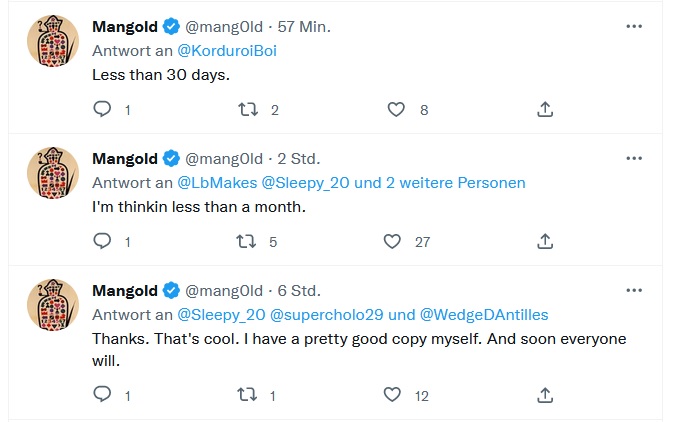This screenshot has width=685, height=422.
Task: Click the "6 Std." tweet timestamp
Action: [x=299, y=291]
